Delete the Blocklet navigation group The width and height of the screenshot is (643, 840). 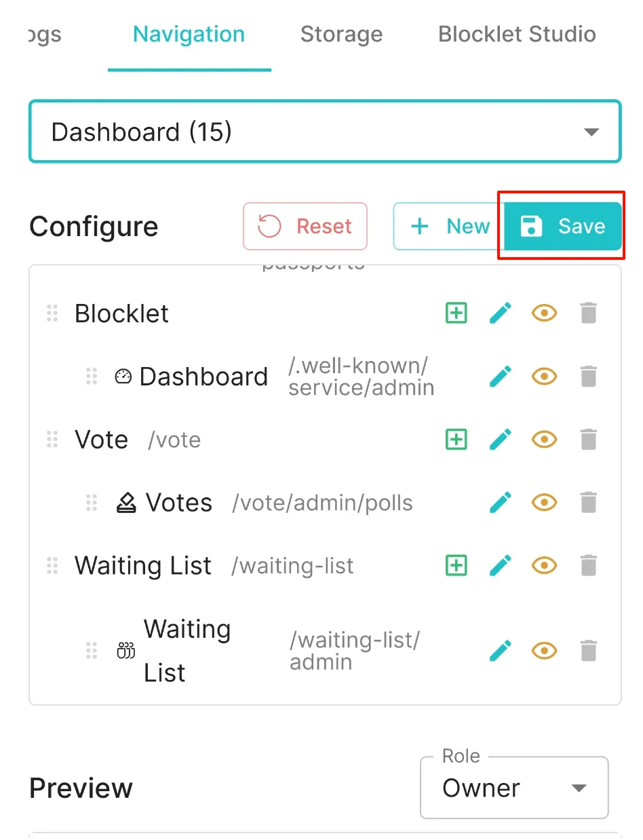589,313
